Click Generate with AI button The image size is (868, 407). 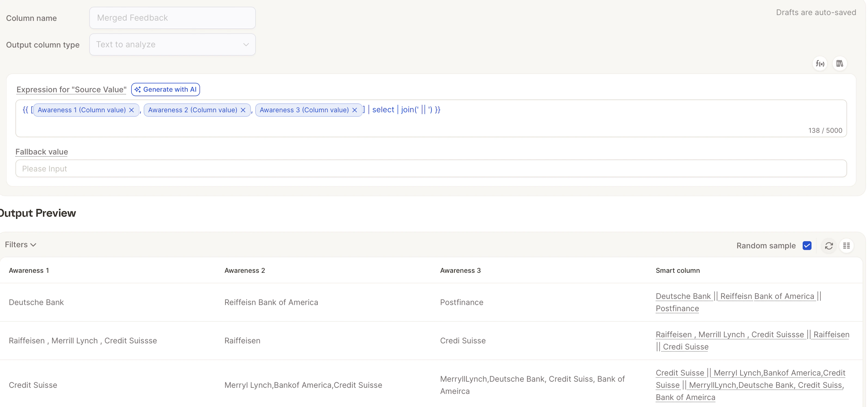[x=166, y=89]
